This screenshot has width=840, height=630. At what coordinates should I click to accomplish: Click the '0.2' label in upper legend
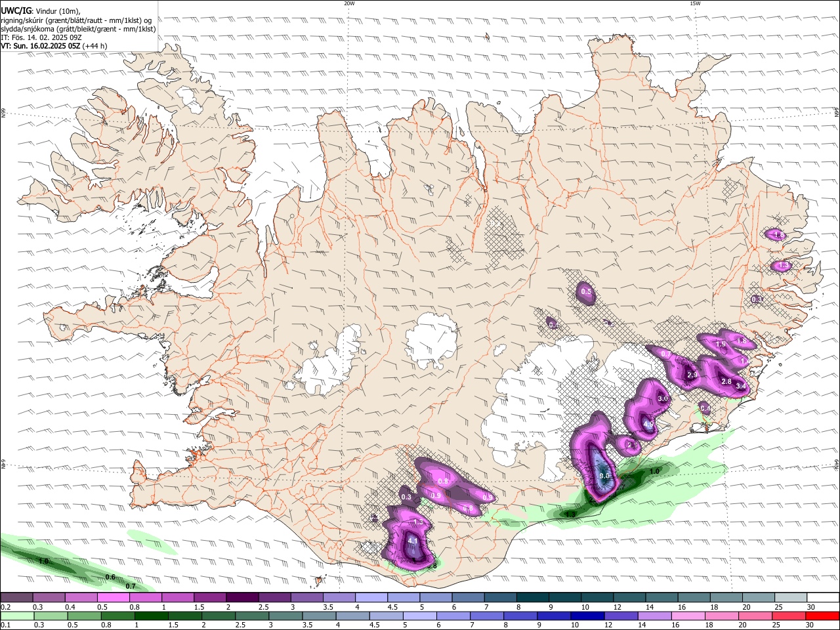pyautogui.click(x=5, y=607)
